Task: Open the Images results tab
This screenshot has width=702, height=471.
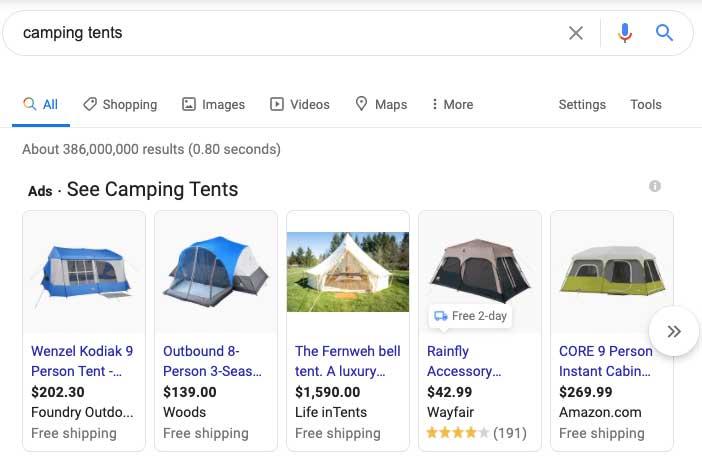Action: (213, 104)
